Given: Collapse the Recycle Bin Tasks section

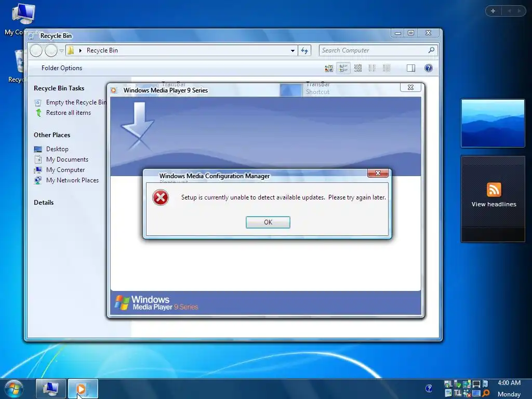Looking at the screenshot, I should point(59,88).
